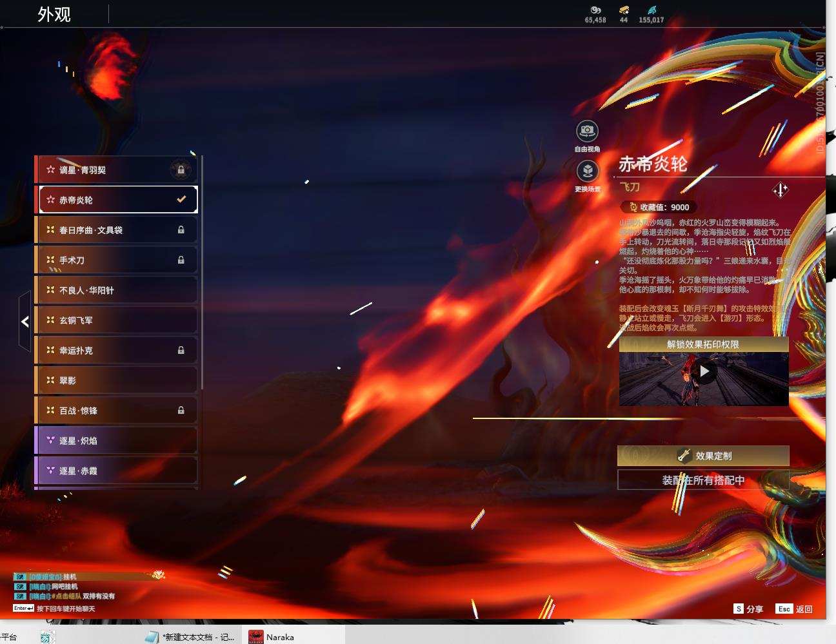
Task: Click the collection value icon beside 收藏值
Action: click(633, 207)
